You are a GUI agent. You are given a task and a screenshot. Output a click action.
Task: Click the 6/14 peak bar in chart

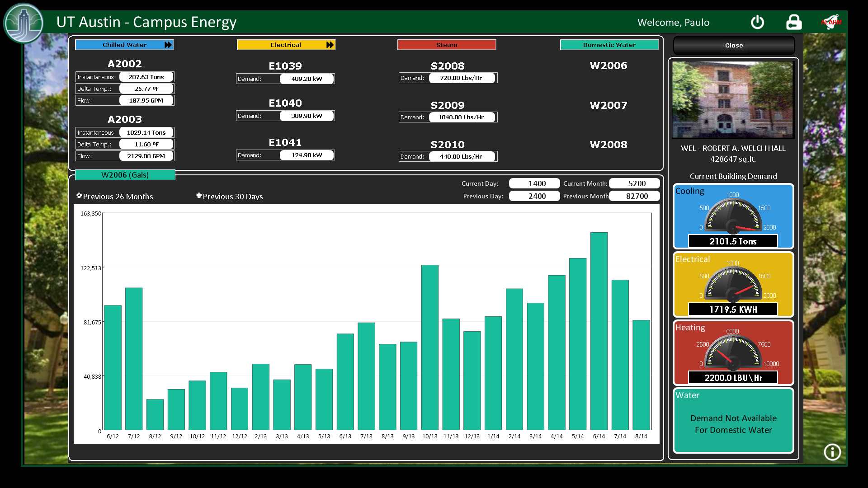[599, 331]
